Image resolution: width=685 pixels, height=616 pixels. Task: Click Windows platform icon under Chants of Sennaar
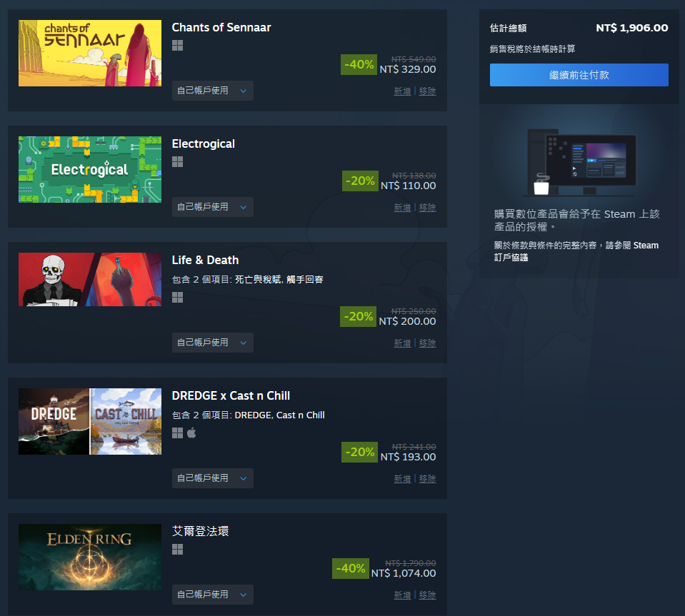pos(177,46)
